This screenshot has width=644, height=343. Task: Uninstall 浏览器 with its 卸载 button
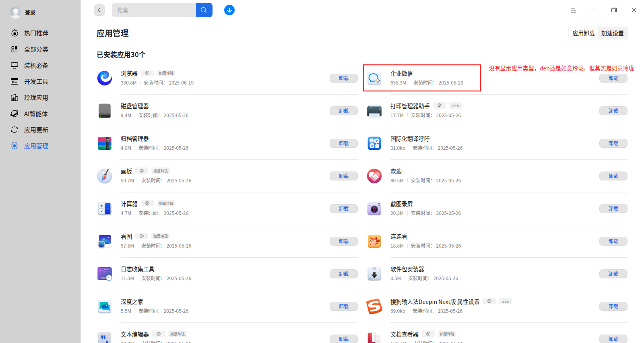pos(344,78)
